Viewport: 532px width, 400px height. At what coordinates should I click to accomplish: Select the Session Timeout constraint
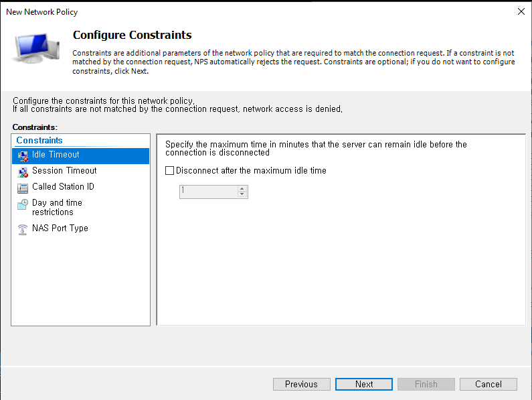coord(81,172)
